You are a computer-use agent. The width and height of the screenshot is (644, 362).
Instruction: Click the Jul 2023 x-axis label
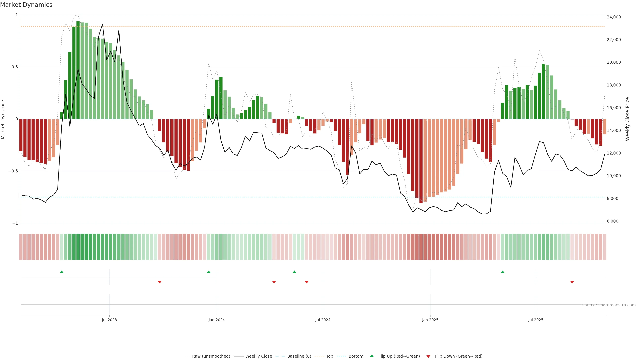pos(109,320)
